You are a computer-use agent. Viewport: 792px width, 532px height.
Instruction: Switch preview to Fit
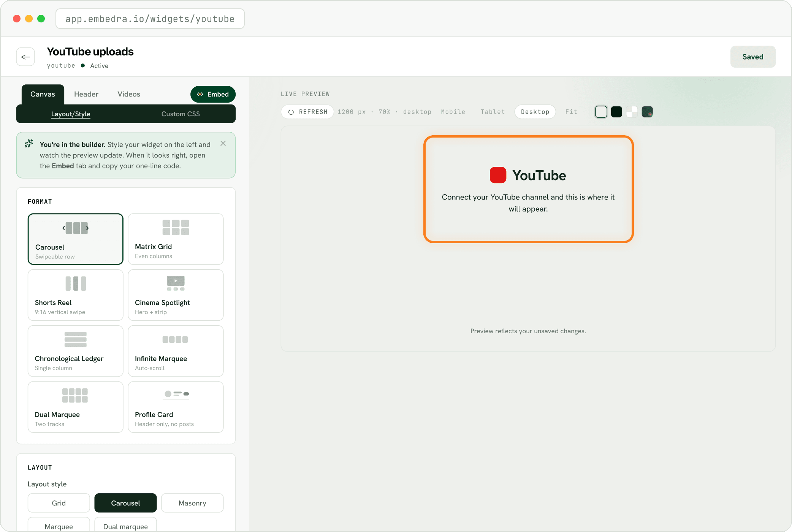point(571,112)
